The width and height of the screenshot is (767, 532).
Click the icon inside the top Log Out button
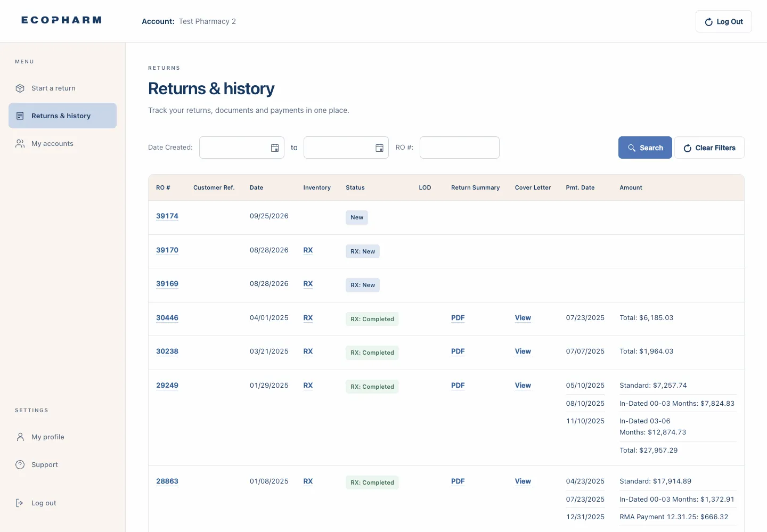point(709,22)
